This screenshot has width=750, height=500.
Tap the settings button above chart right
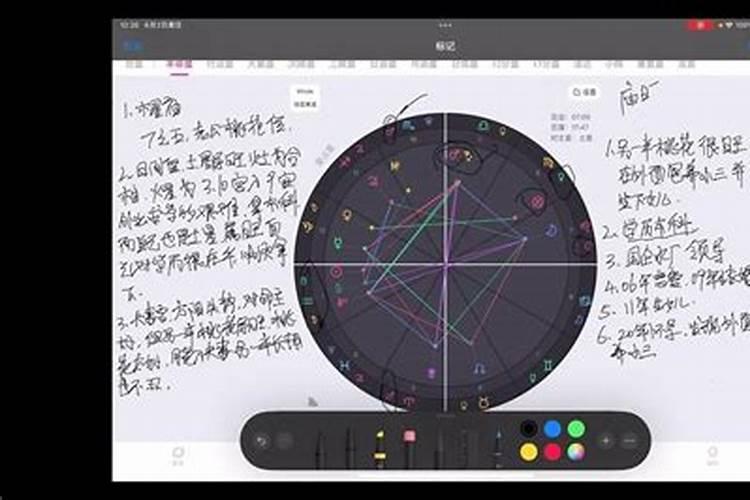pos(585,92)
